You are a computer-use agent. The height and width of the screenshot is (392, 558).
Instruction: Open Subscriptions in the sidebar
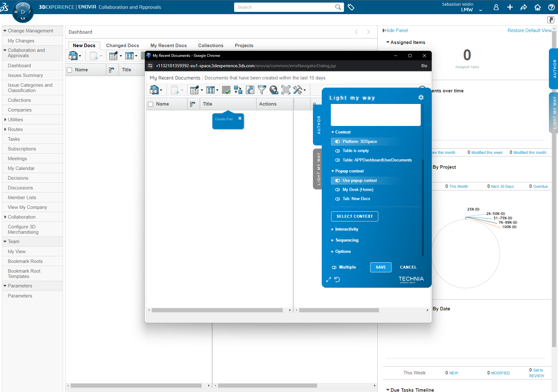22,149
